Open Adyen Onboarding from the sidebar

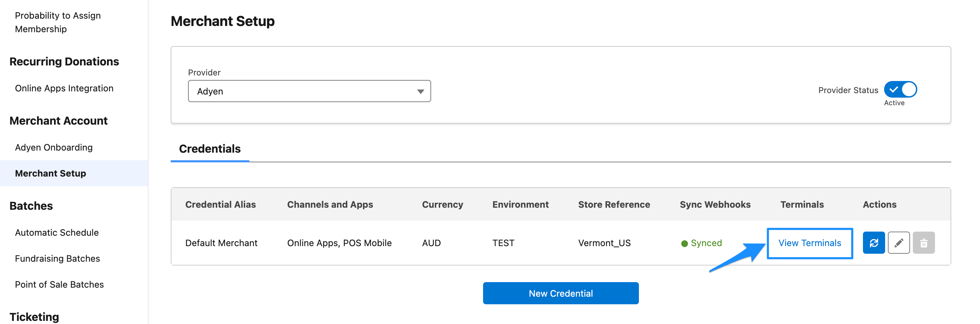coord(54,147)
